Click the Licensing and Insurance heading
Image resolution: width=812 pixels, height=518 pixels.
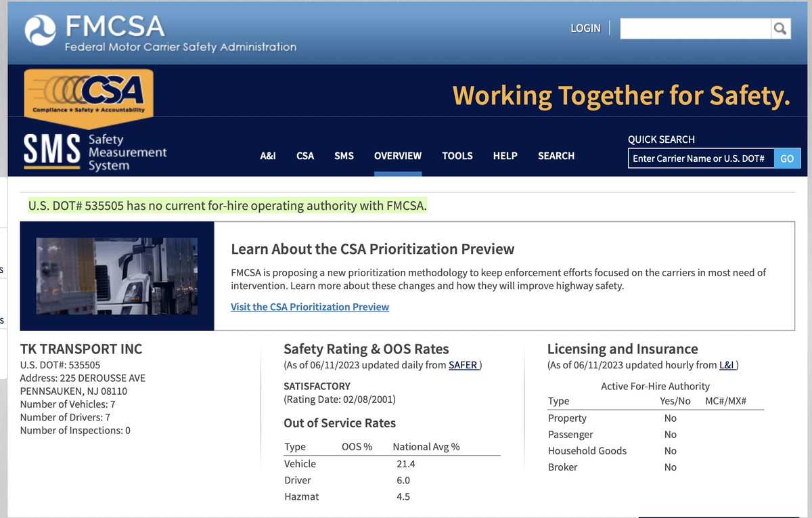point(623,349)
